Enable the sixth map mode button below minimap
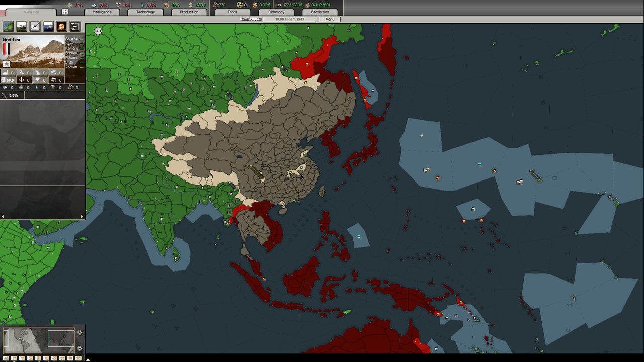Viewport: 644px width, 362px height. click(46, 358)
